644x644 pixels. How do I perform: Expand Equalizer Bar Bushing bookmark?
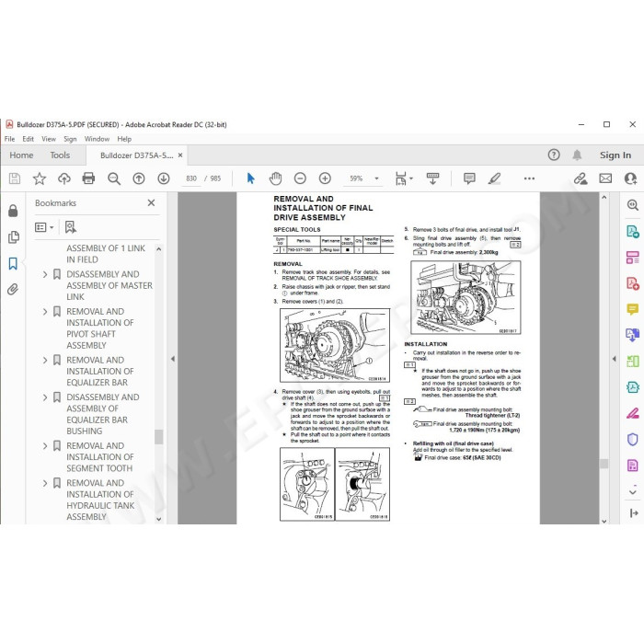45,397
